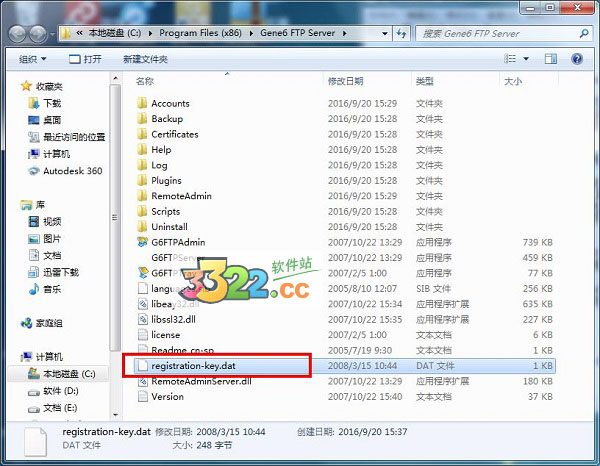Click the search magnifier icon
The height and width of the screenshot is (466, 600).
(584, 34)
